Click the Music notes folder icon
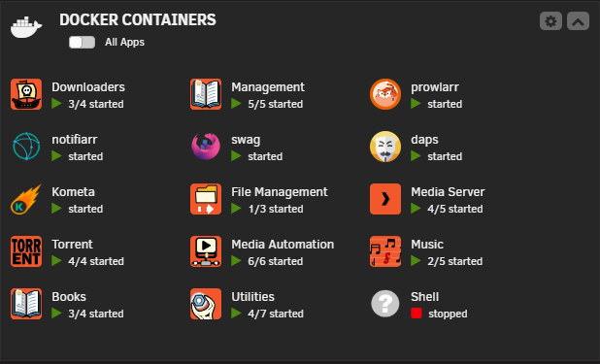 (385, 251)
